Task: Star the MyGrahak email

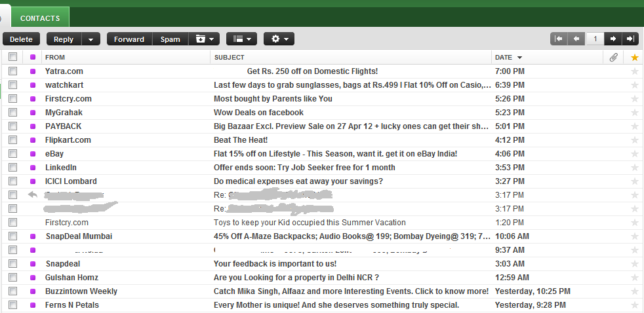Action: (x=635, y=113)
